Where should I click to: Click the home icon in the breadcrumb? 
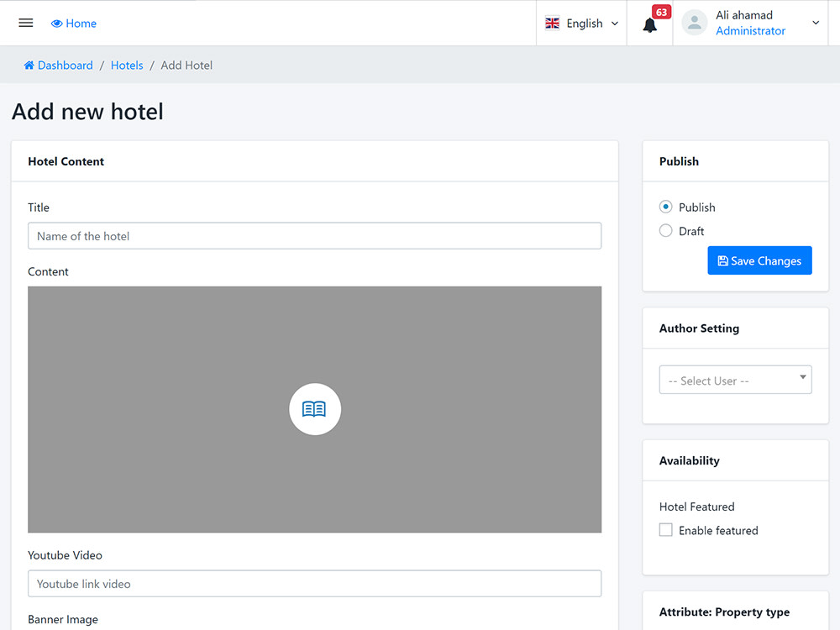[29, 65]
